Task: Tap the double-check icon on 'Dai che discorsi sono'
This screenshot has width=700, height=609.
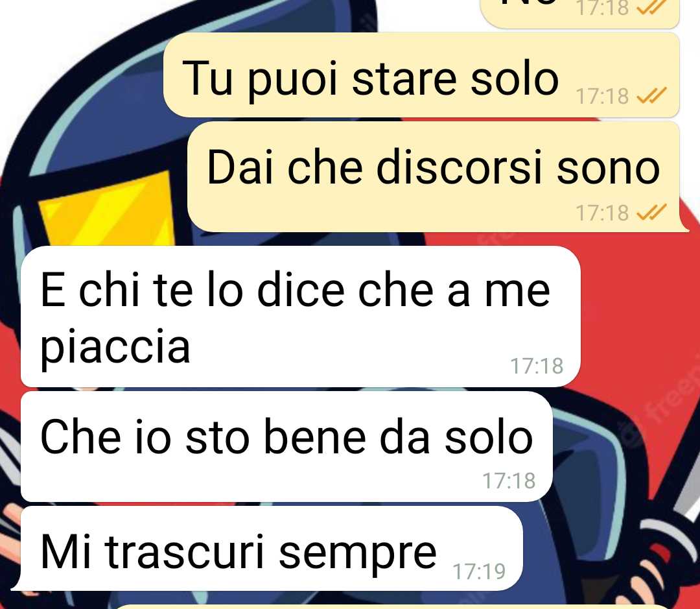Action: [651, 212]
